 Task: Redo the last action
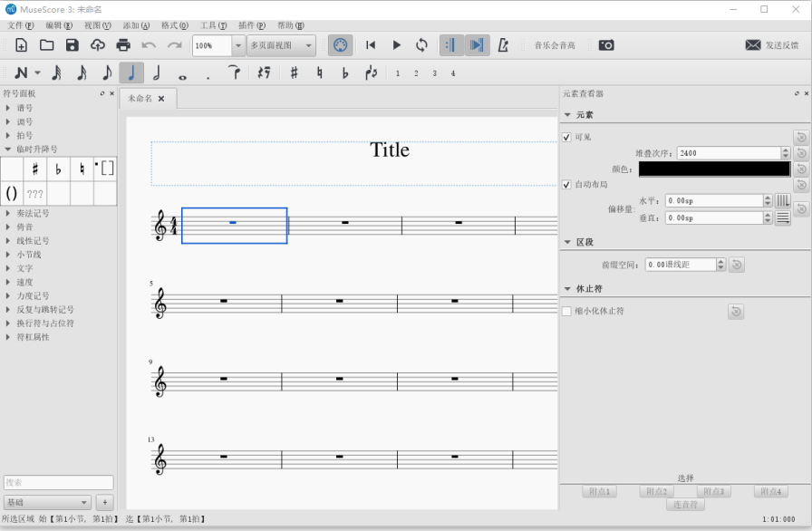pyautogui.click(x=175, y=45)
